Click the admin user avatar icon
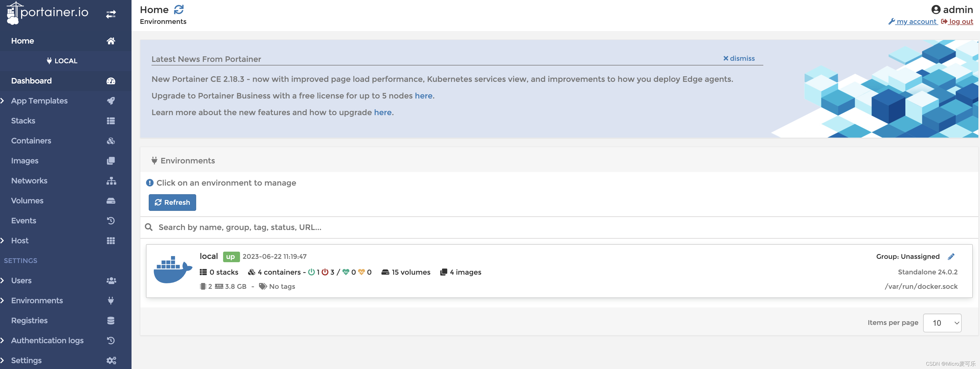This screenshot has height=369, width=980. [x=936, y=9]
